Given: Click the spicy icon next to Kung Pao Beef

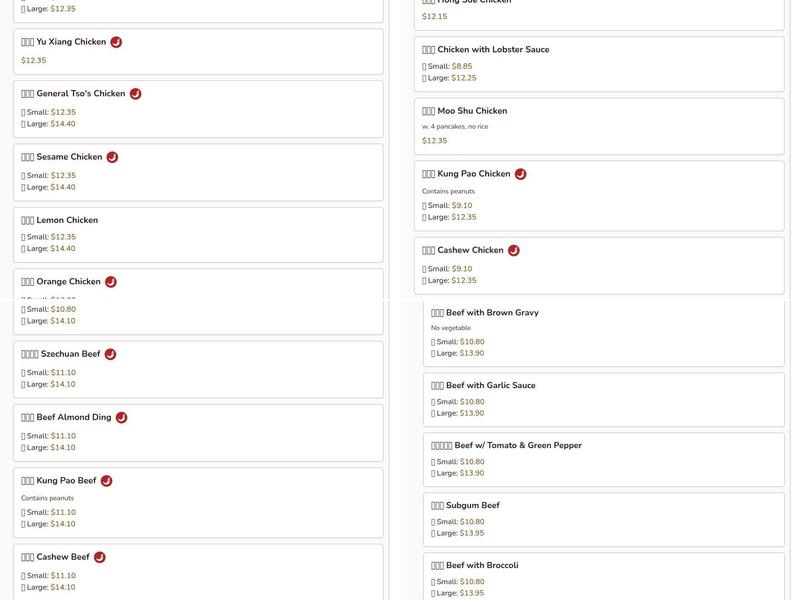Looking at the screenshot, I should (x=106, y=481).
